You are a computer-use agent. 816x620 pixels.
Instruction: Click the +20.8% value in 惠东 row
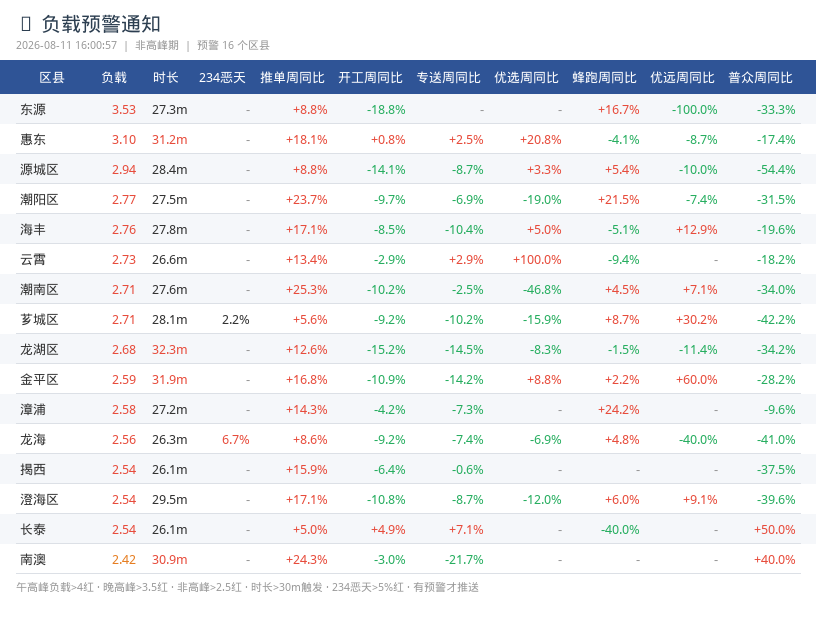541,140
